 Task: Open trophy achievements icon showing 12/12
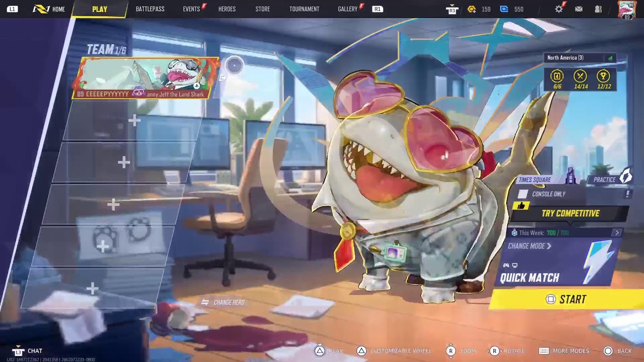coord(603,76)
